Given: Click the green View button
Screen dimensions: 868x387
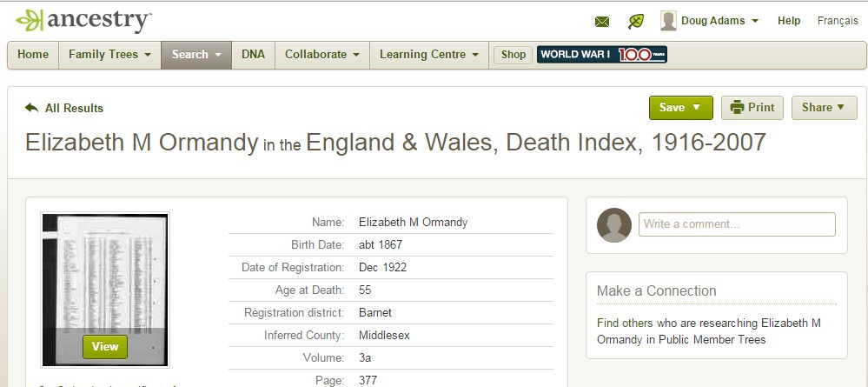Looking at the screenshot, I should pyautogui.click(x=105, y=346).
